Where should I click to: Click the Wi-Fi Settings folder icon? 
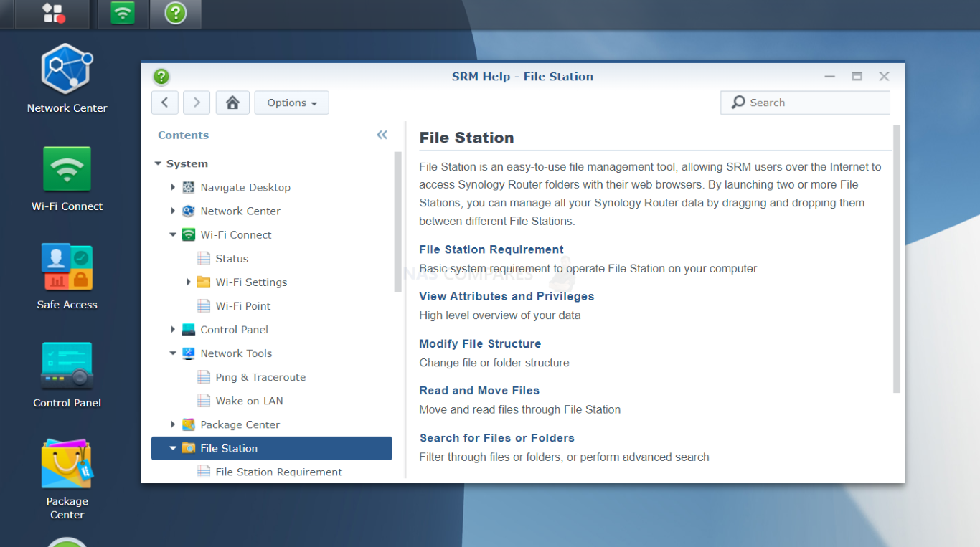(204, 282)
